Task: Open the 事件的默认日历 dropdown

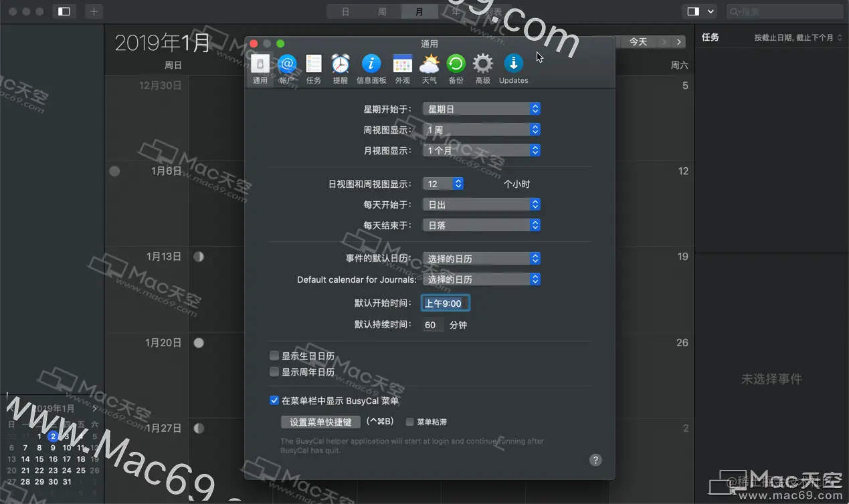Action: tap(482, 259)
